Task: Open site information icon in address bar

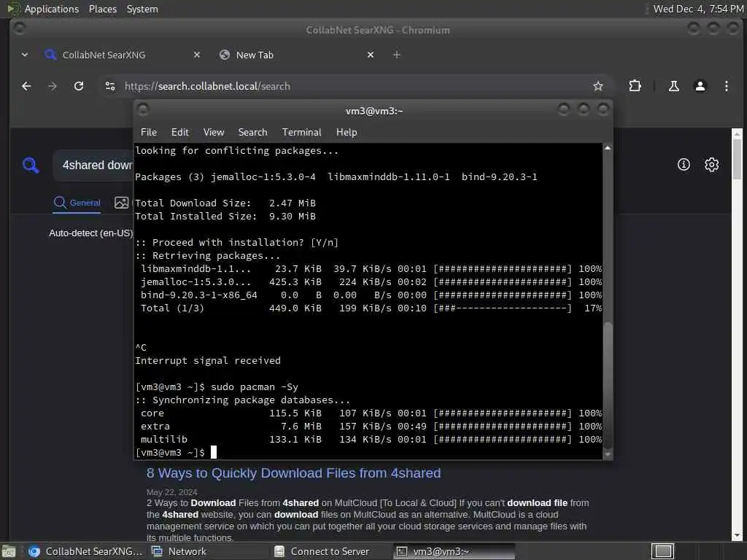Action: [x=110, y=86]
